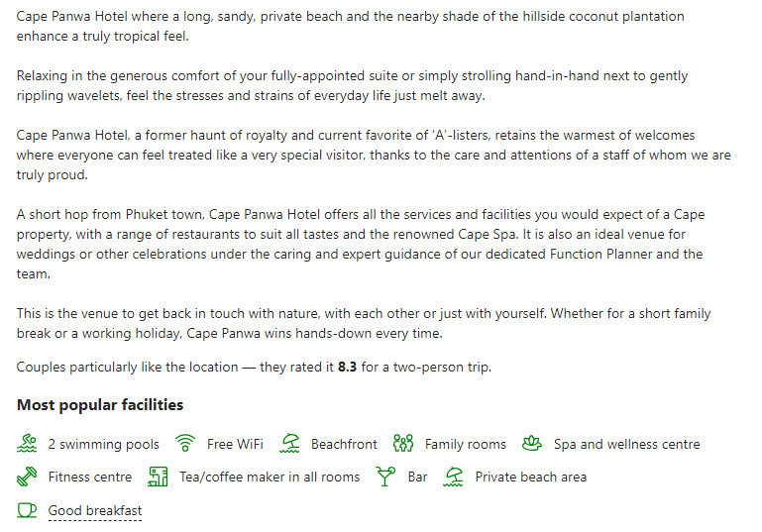This screenshot has height=532, width=762.
Task: Click the Private beach area icon
Action: coord(454,477)
